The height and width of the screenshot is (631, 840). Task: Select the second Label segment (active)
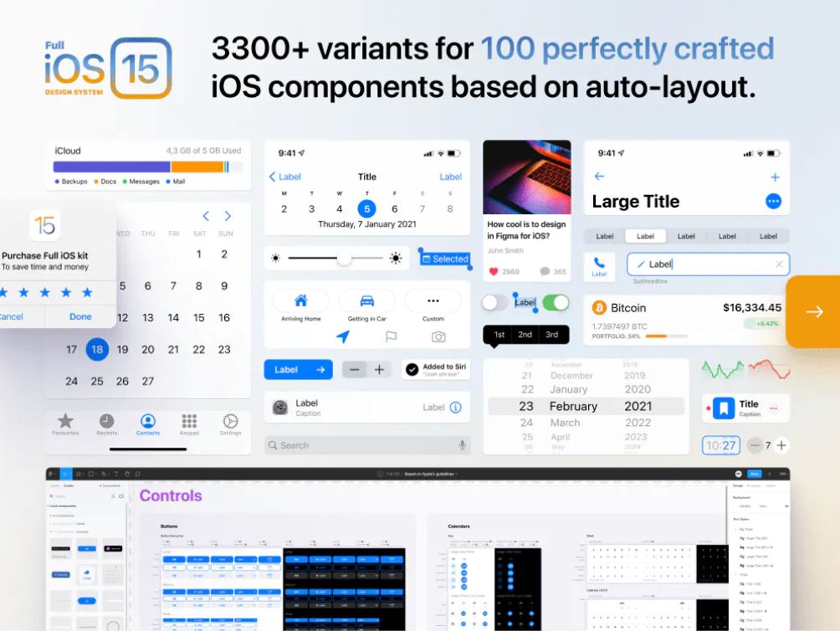coord(645,236)
